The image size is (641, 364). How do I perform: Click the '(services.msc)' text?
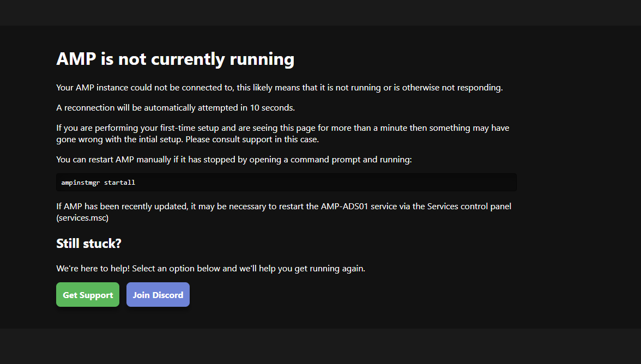point(82,218)
